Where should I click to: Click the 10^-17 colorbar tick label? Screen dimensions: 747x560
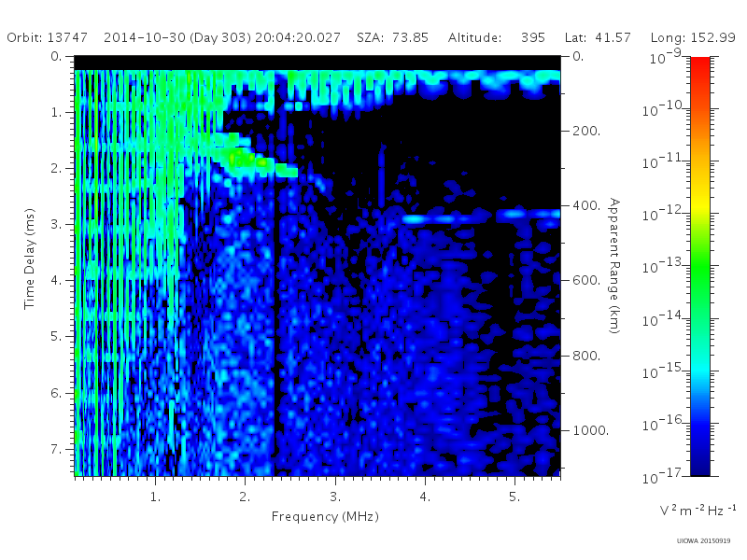(664, 476)
